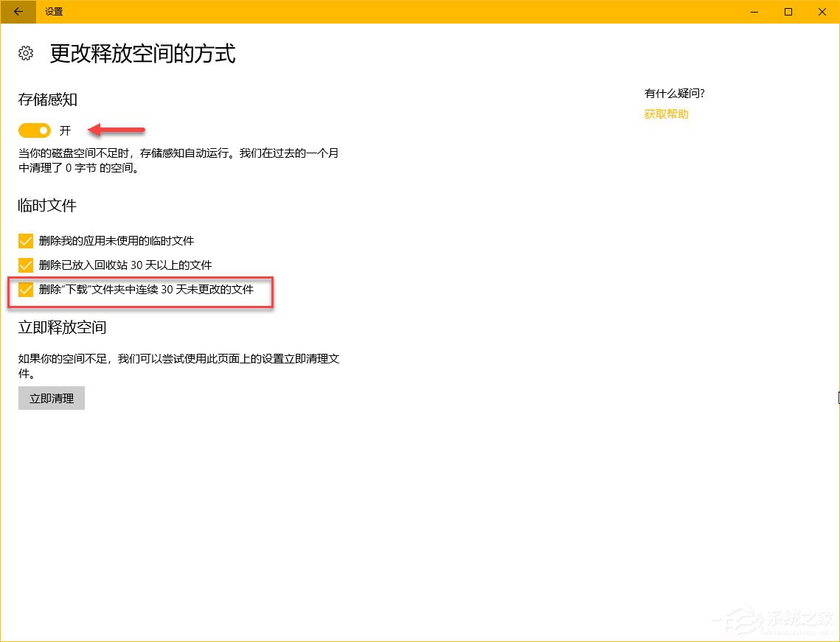This screenshot has height=642, width=840.
Task: Click the 获取帮助 help link for questions
Action: point(665,114)
